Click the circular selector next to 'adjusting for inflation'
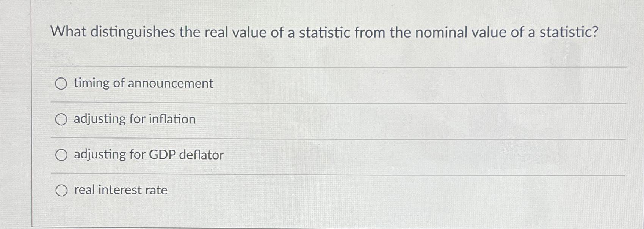The image size is (644, 229). coord(62,119)
